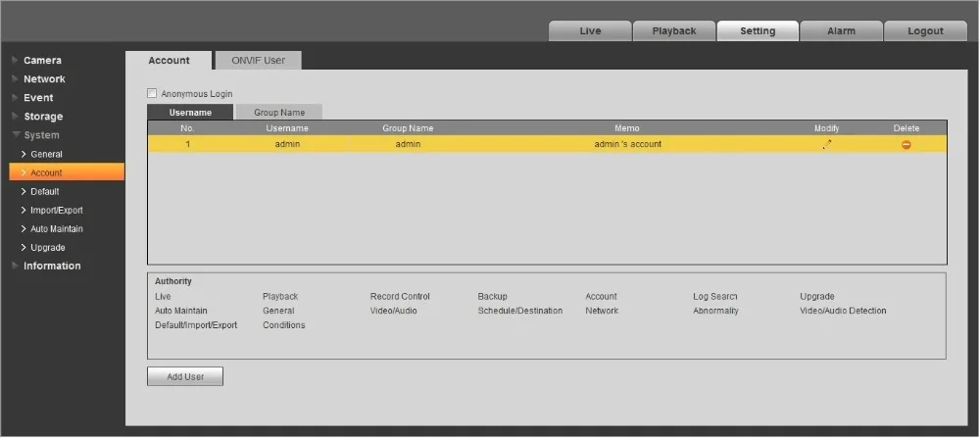Switch to the Live tab
The width and height of the screenshot is (980, 438).
coord(590,30)
